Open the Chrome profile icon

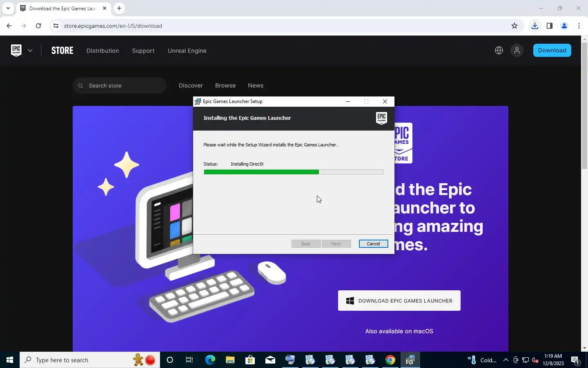click(564, 26)
